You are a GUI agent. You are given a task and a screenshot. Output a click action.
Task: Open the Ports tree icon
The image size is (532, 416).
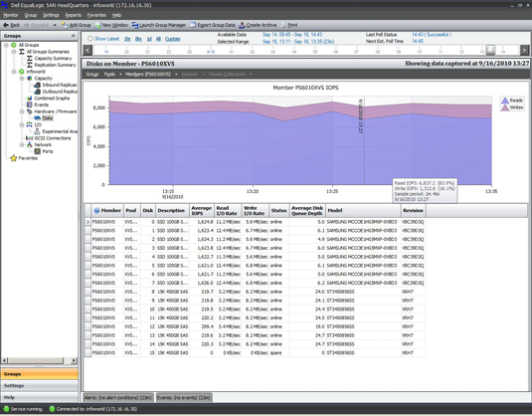pos(38,151)
